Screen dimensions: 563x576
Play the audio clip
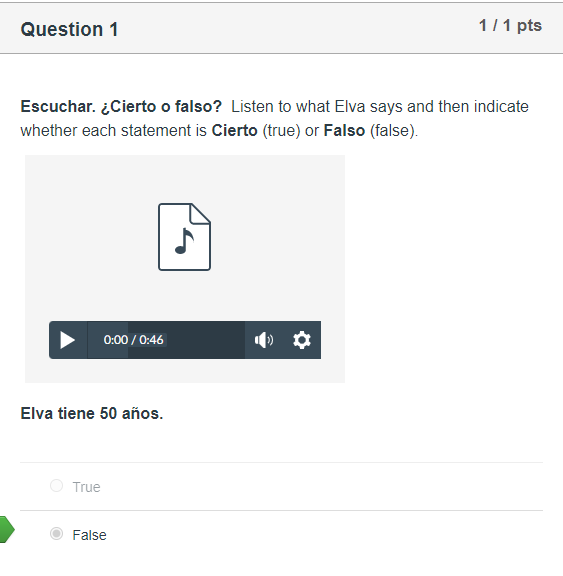click(68, 340)
